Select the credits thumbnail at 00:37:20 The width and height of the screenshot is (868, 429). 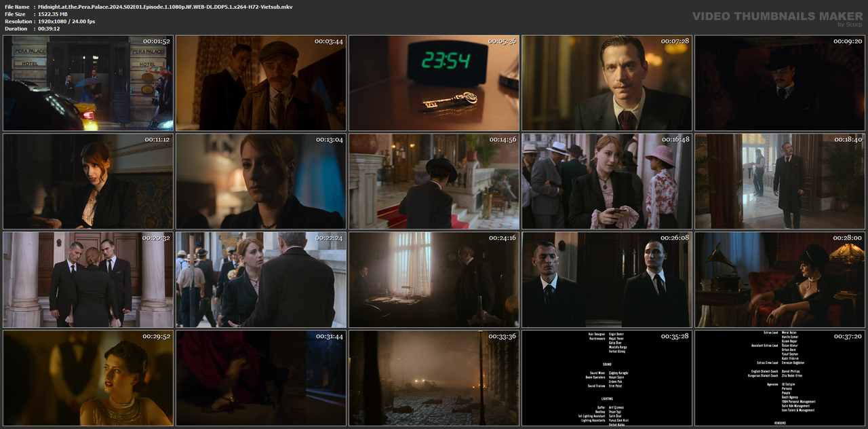click(780, 378)
